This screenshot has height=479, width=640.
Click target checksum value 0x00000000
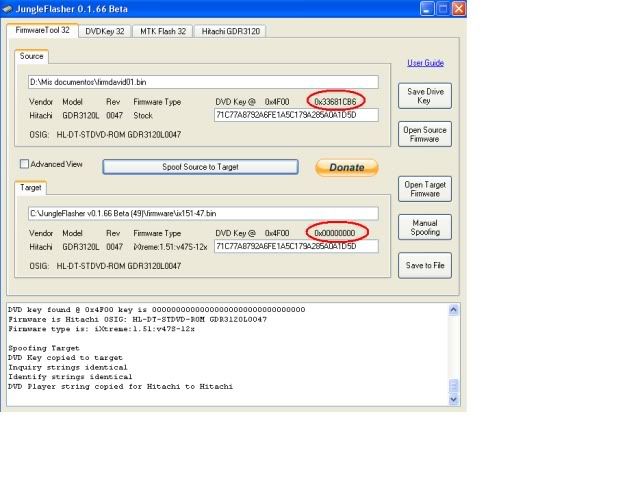335,233
